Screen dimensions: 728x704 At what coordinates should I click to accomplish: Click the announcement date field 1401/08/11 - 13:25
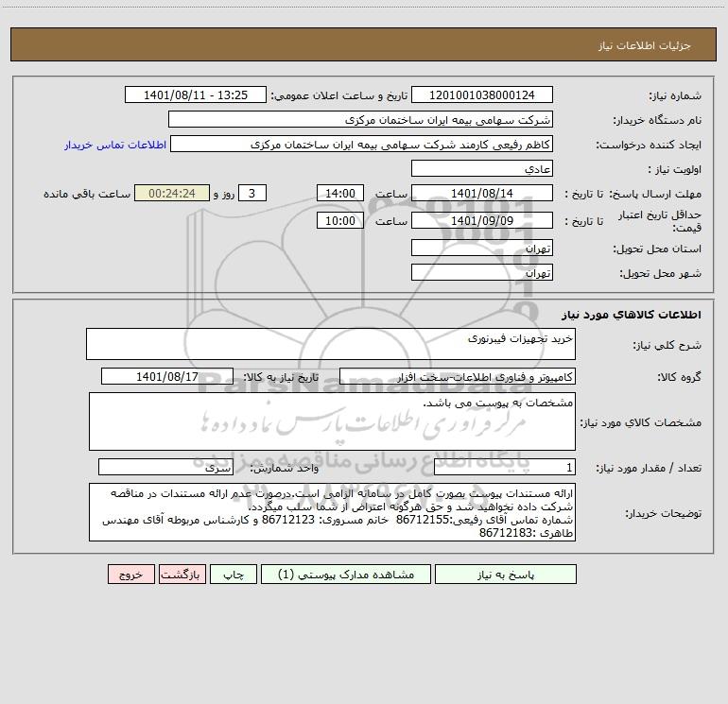point(196,95)
